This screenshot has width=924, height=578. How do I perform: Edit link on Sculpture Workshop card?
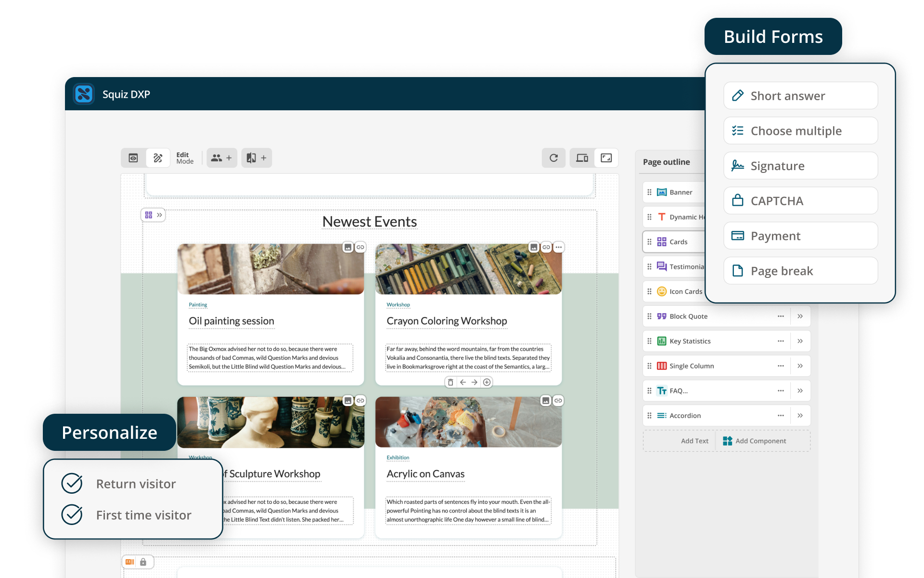[360, 400]
